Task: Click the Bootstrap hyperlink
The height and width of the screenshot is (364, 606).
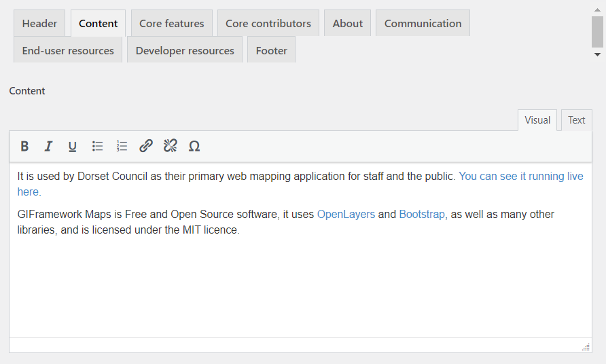Action: (x=422, y=215)
